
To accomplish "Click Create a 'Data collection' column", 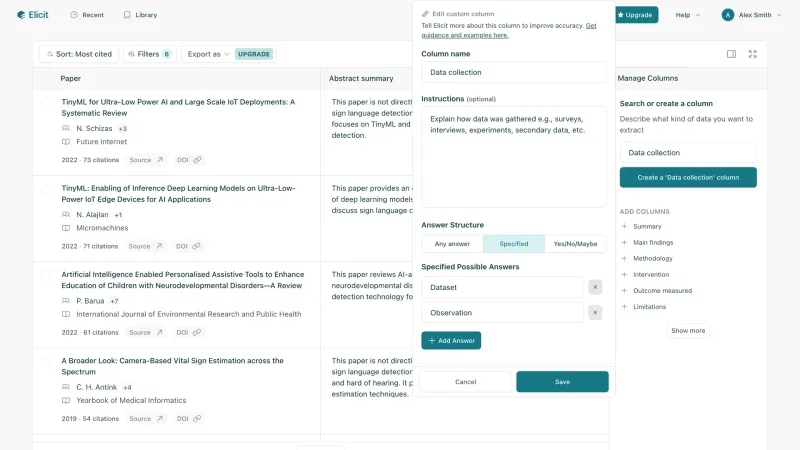I will pyautogui.click(x=688, y=178).
